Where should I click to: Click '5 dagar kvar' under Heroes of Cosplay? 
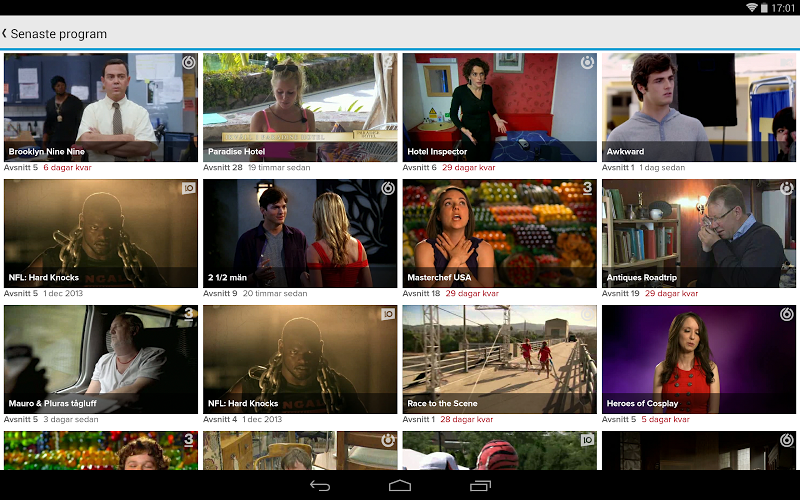665,419
